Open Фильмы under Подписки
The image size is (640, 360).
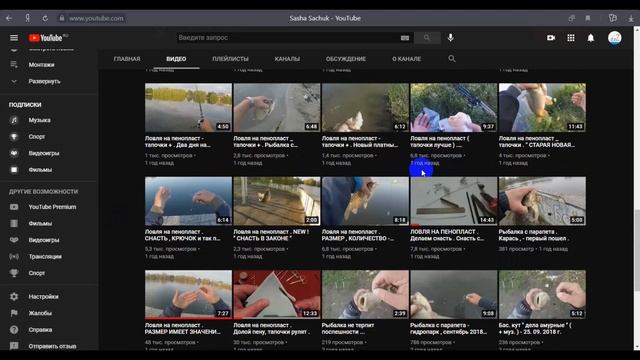click(40, 170)
